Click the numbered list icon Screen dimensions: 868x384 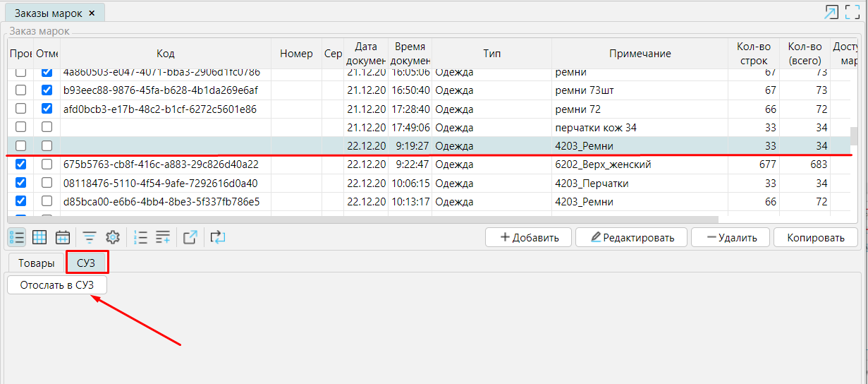140,237
